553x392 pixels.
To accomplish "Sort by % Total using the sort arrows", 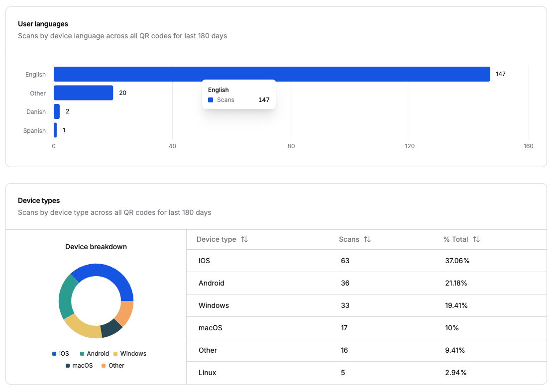I will (x=476, y=239).
